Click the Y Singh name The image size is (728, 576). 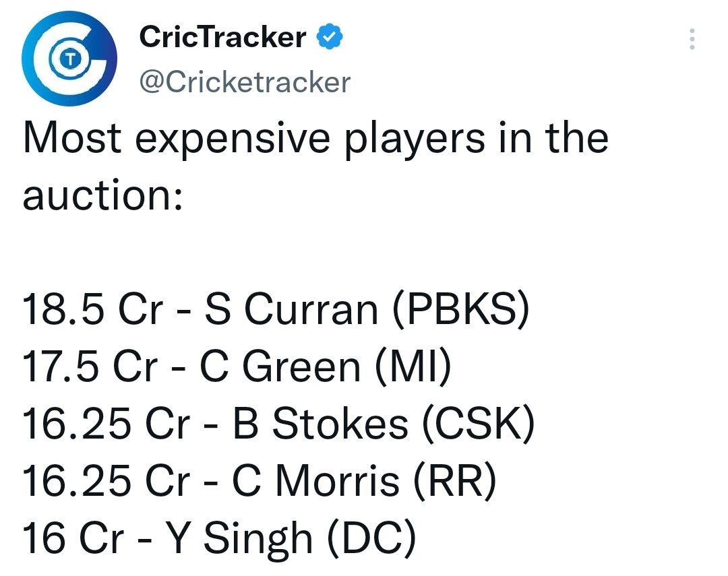[x=239, y=540]
